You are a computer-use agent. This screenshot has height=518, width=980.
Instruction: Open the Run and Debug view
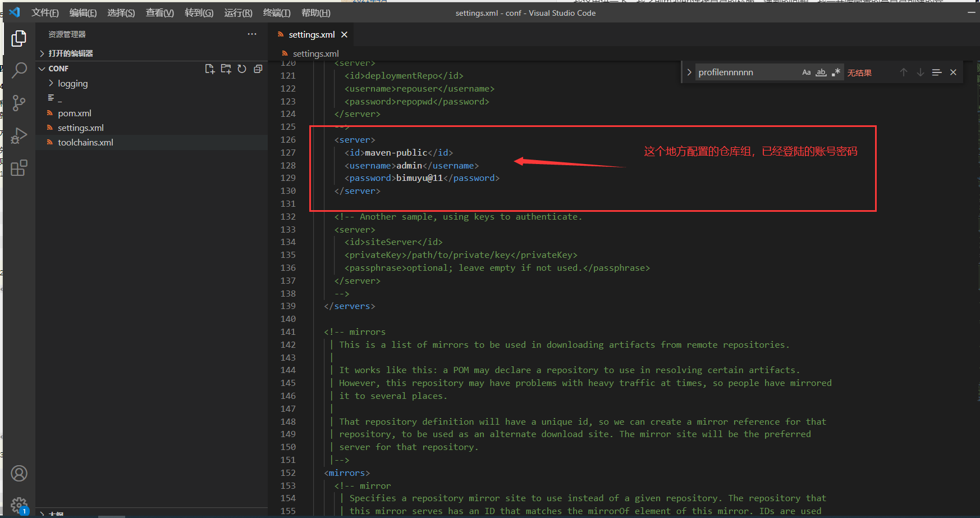(19, 135)
